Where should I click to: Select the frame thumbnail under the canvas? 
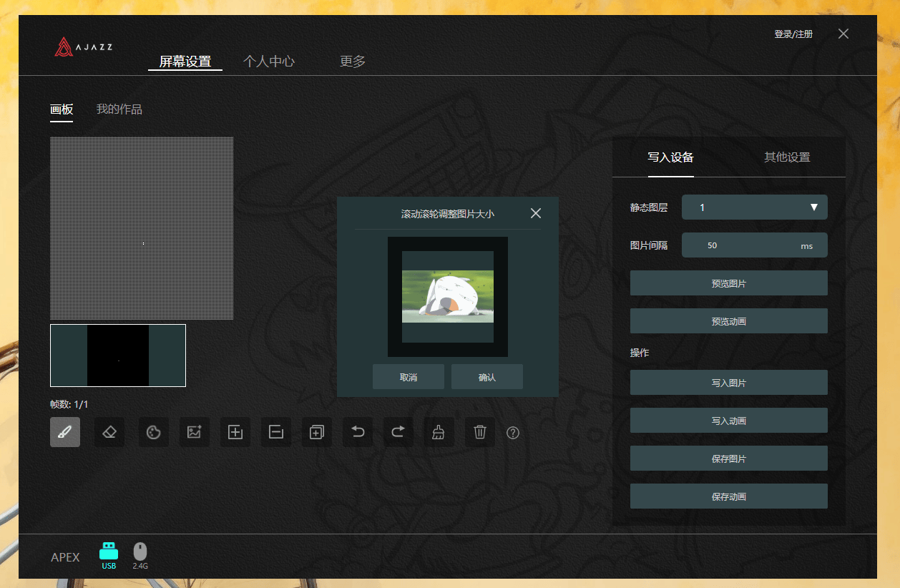click(x=118, y=356)
